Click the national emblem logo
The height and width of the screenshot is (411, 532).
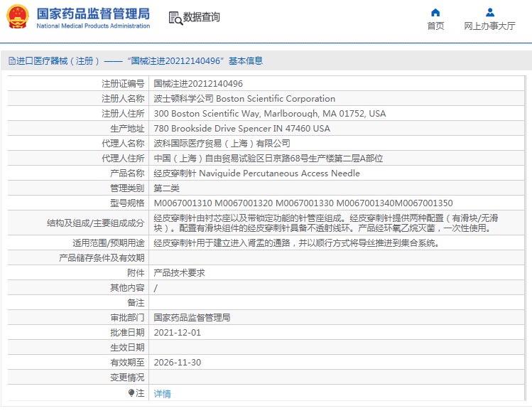click(x=18, y=16)
